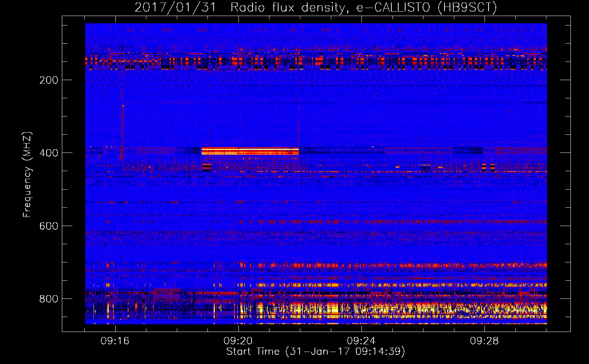This screenshot has width=589, height=364.
Task: Click the Start Time axis label
Action: point(316,352)
